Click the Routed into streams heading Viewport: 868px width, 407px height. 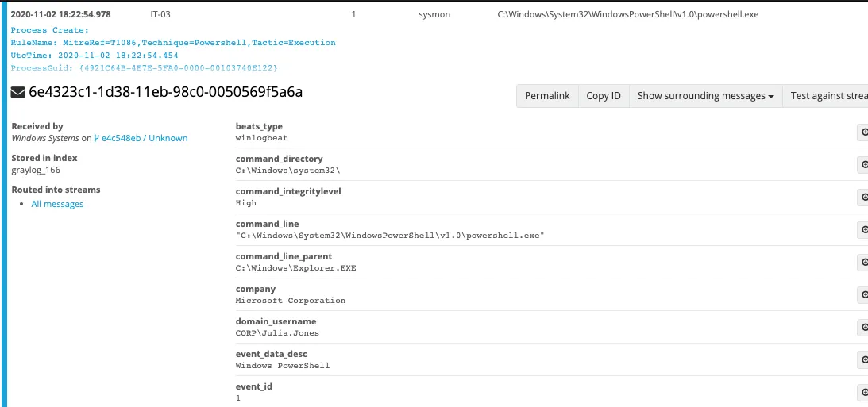56,190
